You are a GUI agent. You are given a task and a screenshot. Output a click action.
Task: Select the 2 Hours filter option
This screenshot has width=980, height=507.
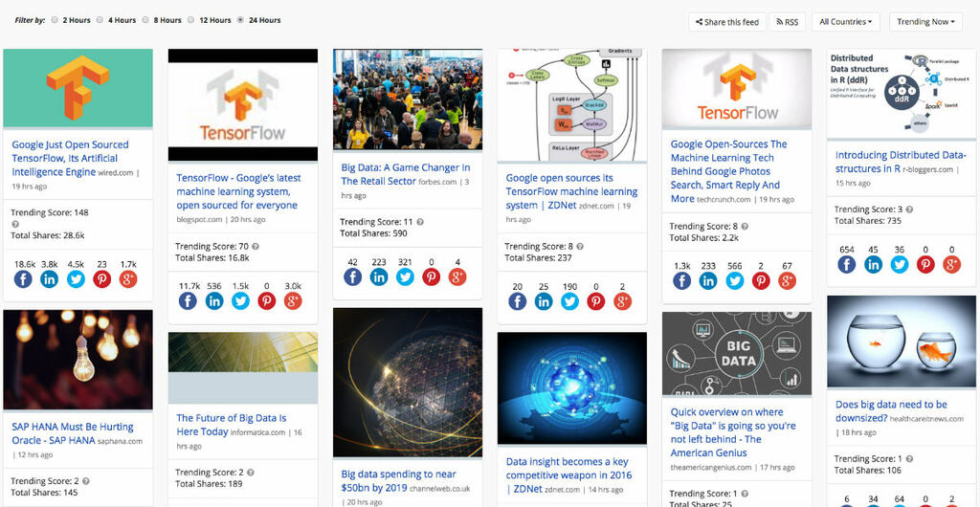[55, 20]
